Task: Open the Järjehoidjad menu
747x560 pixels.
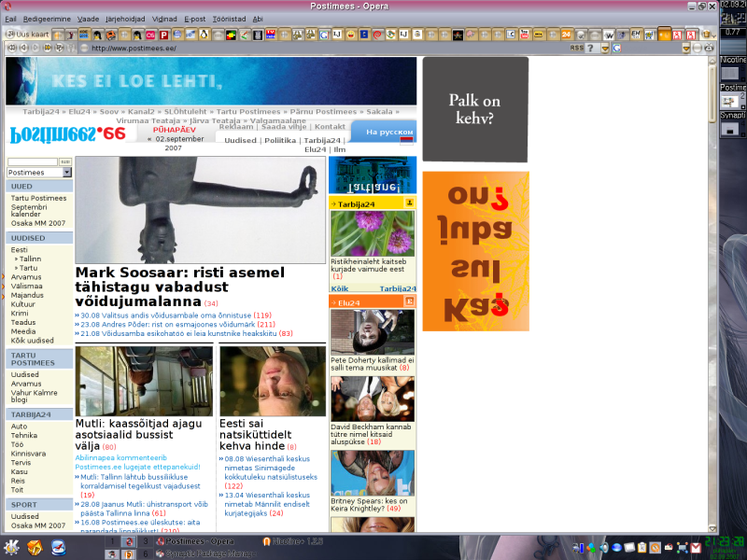Action: [125, 19]
